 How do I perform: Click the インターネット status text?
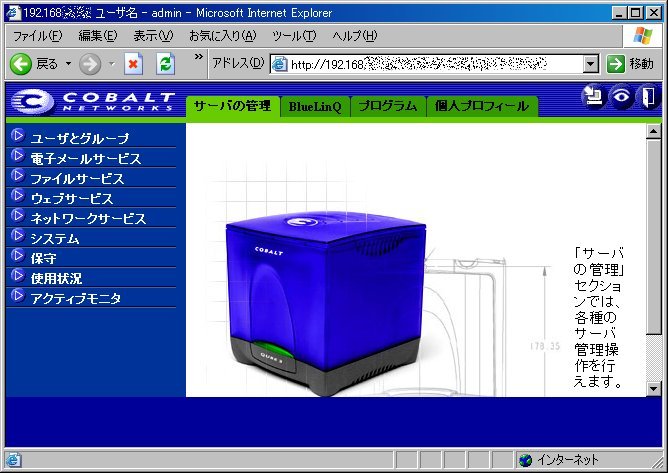[x=567, y=460]
